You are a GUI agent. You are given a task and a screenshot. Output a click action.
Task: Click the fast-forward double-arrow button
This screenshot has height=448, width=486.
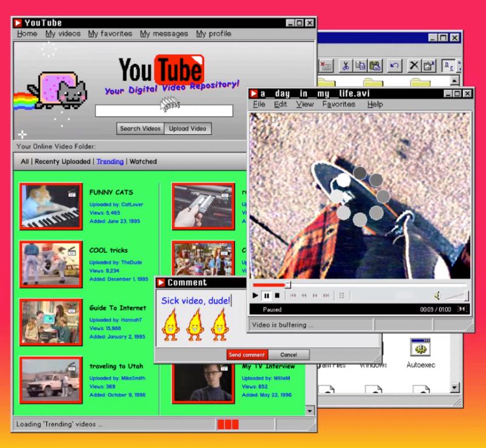315,295
